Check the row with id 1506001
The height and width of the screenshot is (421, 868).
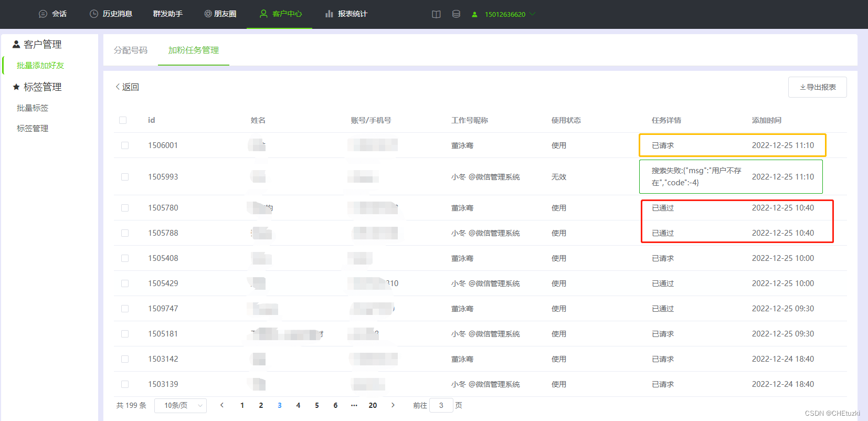point(125,145)
